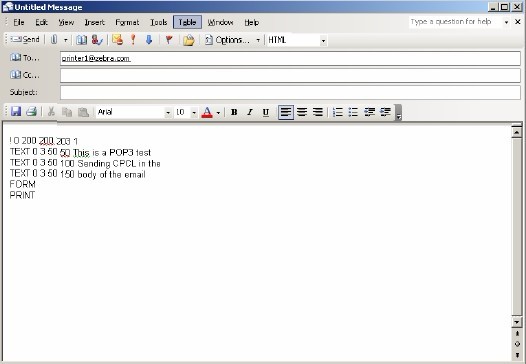Click the empty Cc input field
Image resolution: width=526 pixels, height=364 pixels.
(290, 75)
